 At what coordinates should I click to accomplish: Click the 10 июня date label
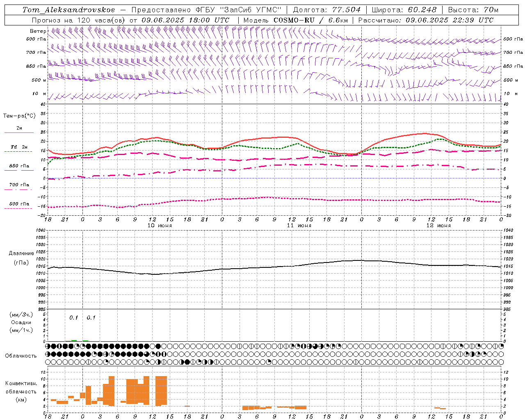coord(160,226)
